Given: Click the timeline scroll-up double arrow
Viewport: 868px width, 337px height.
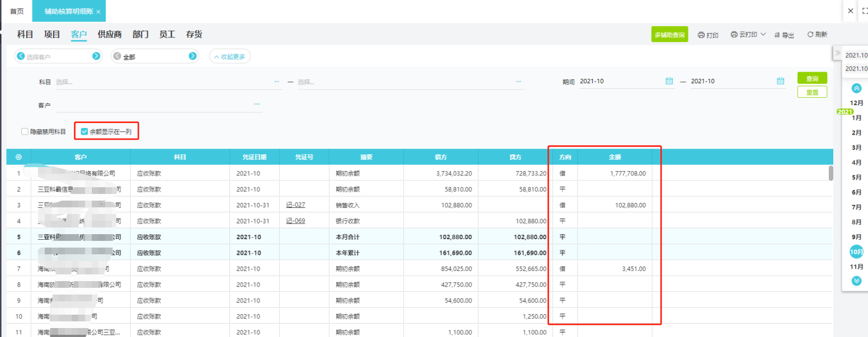Looking at the screenshot, I should tap(856, 88).
